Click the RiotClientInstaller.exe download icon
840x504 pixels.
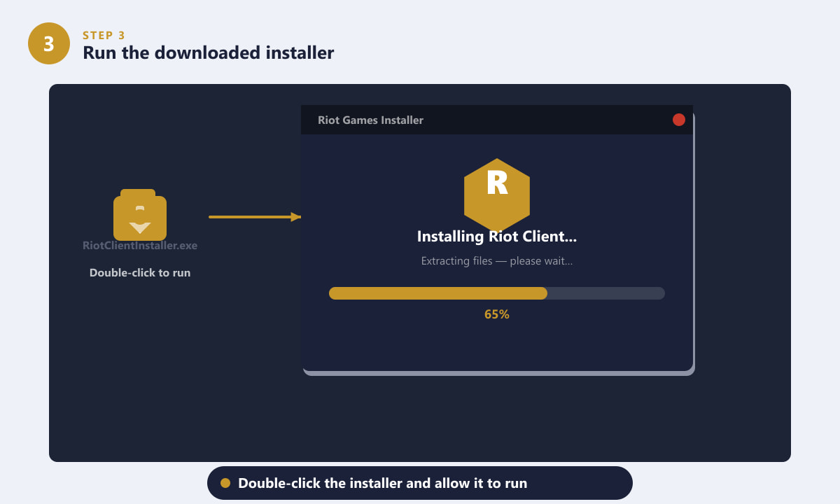coord(140,215)
